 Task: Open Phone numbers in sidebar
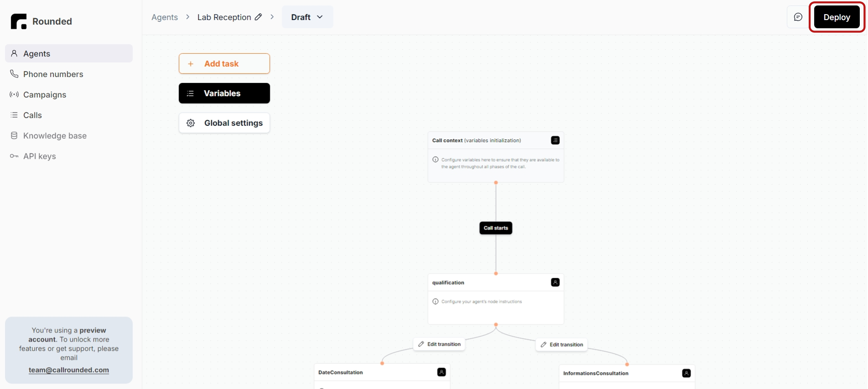point(69,74)
